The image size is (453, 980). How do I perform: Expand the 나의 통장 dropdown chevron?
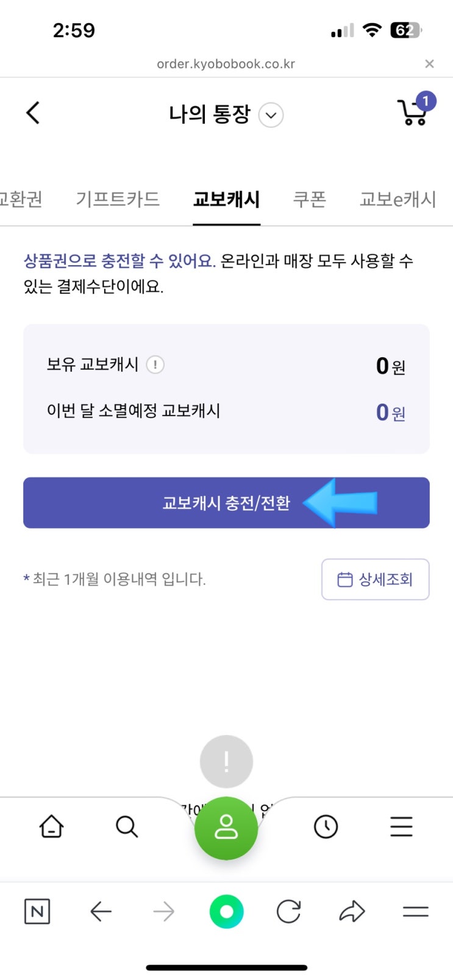click(271, 115)
